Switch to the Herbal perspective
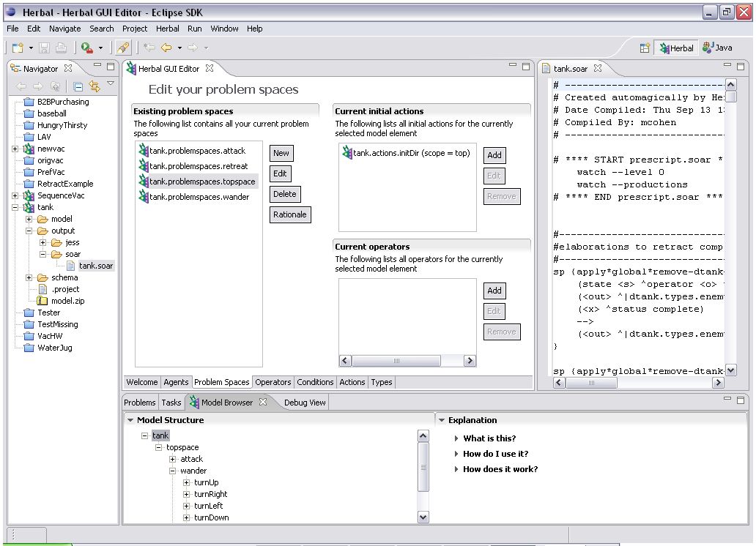756x546 pixels. point(676,48)
